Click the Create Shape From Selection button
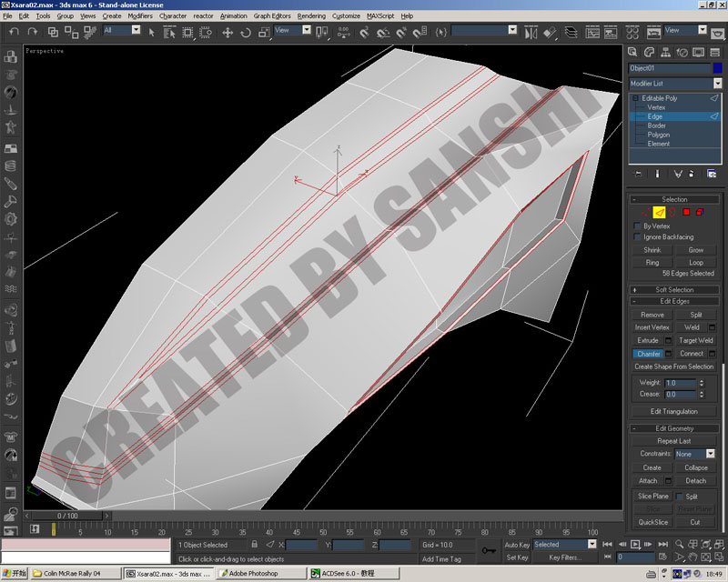 (x=673, y=366)
